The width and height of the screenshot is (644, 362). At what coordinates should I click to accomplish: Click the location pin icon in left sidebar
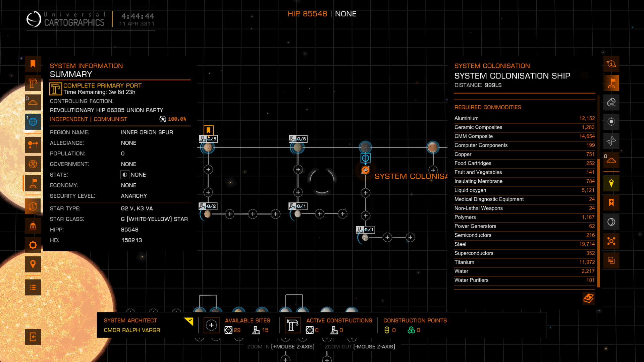tap(33, 264)
